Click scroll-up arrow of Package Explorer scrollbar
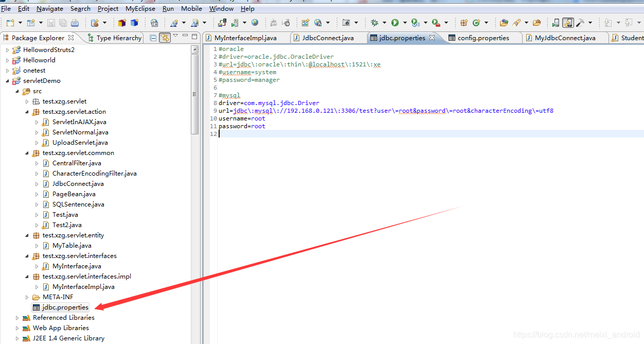Screen dimensions: 644x344 [194, 49]
